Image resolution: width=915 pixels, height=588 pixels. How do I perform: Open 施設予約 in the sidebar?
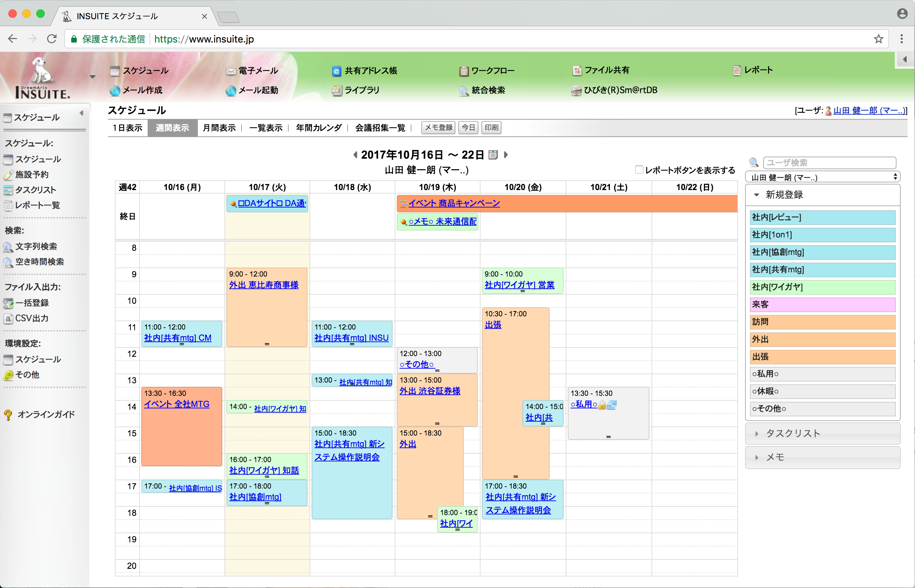point(32,174)
